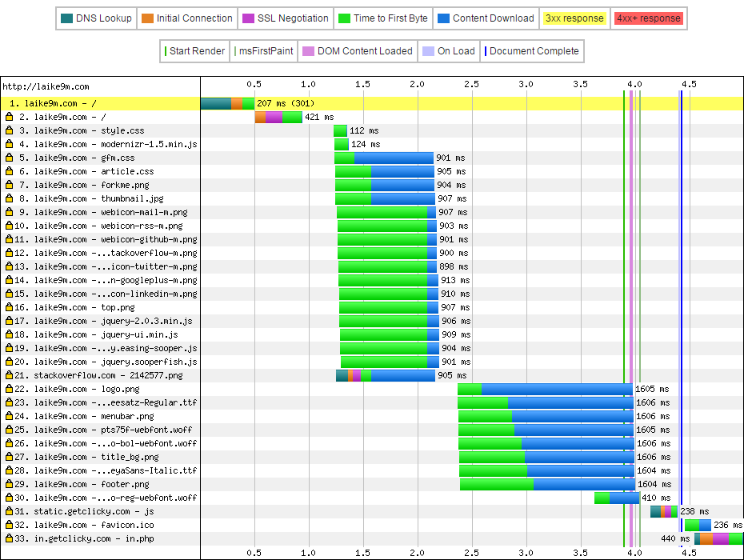Click the stackoverflow.com 2142577.png waterfall bar
This screenshot has height=560, width=744.
point(386,375)
